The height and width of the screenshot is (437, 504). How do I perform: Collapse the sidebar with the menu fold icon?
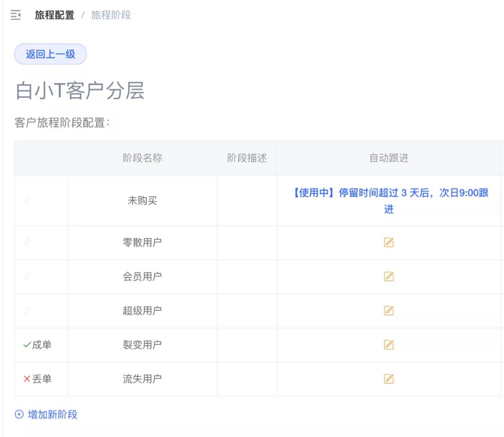[x=16, y=15]
